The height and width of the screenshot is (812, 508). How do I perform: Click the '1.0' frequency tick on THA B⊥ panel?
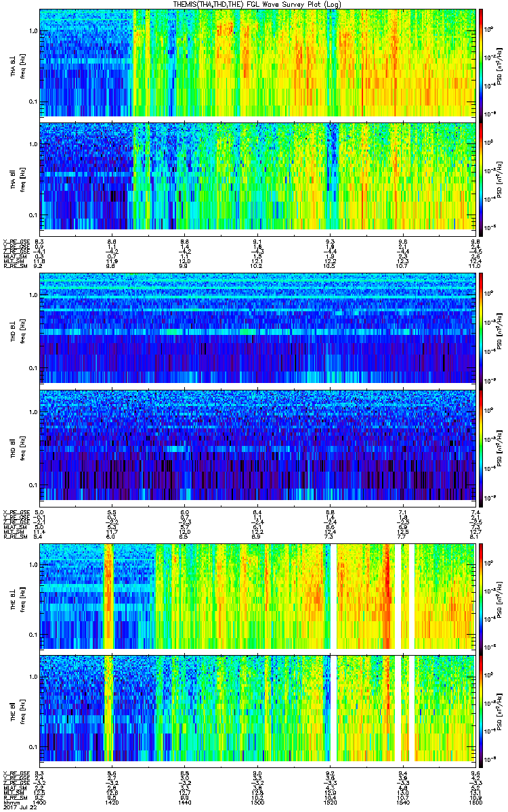coord(32,31)
